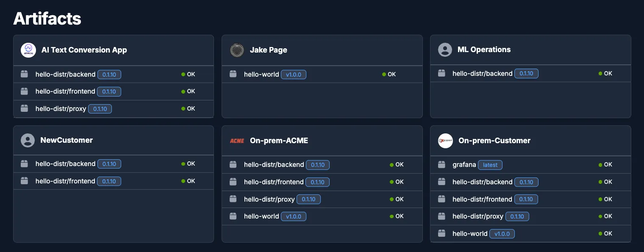Click the AI Text Conversion App organization logo
The width and height of the screenshot is (644, 252).
(28, 50)
